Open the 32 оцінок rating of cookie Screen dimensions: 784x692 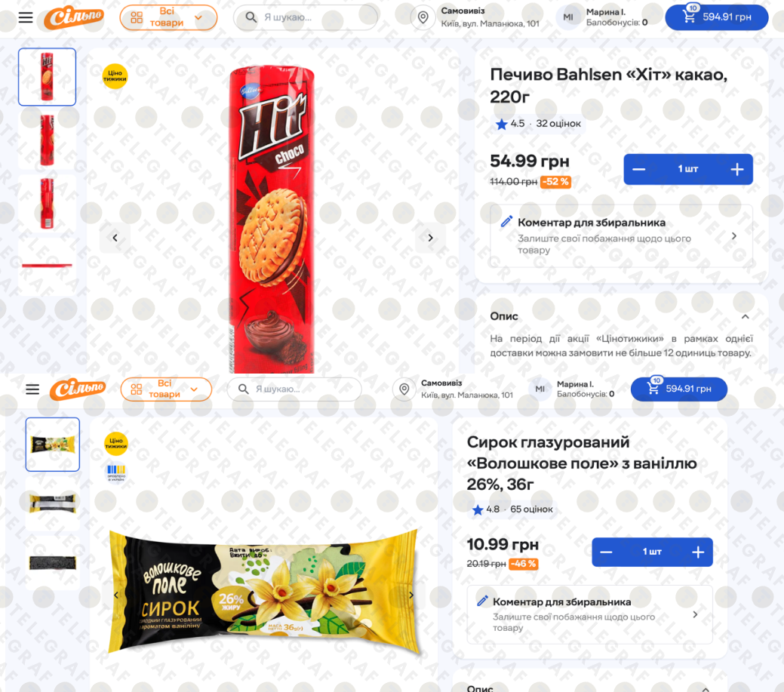pos(558,124)
